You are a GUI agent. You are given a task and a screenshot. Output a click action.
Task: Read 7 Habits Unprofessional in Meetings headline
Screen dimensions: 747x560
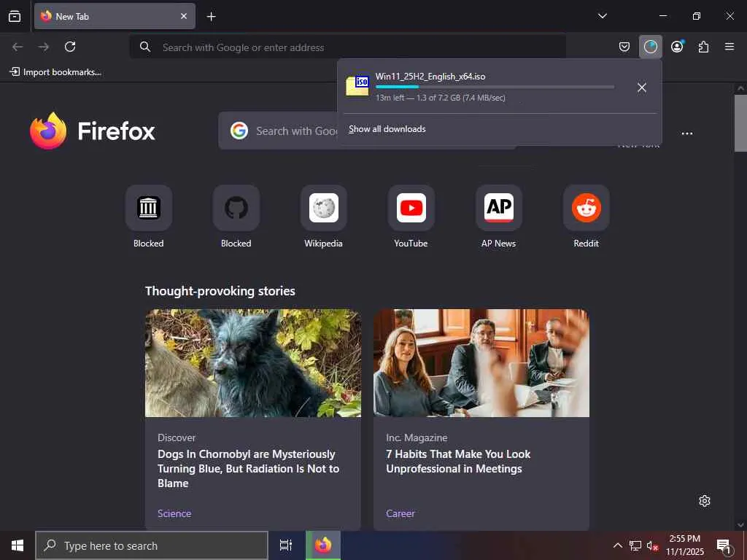pos(458,462)
